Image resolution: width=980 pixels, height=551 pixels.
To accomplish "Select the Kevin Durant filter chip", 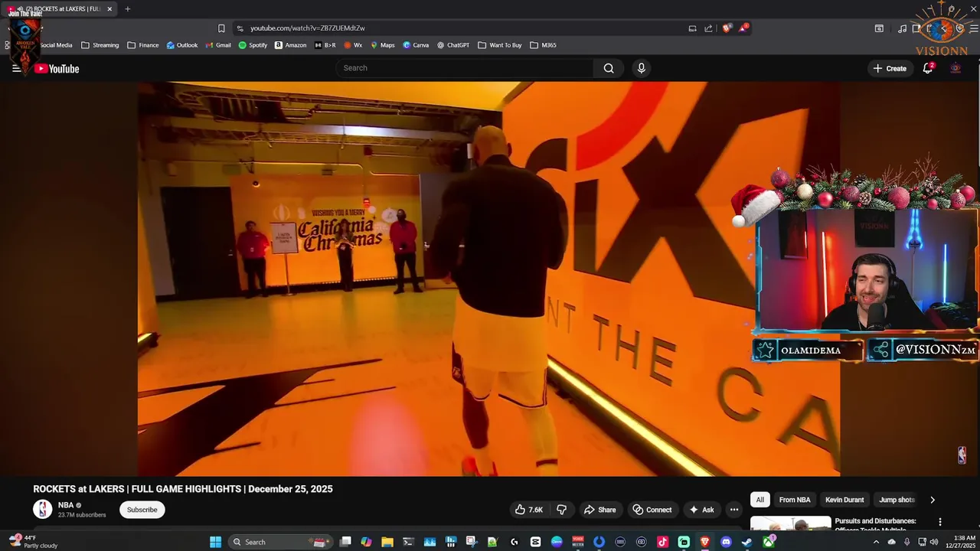I will tap(844, 500).
